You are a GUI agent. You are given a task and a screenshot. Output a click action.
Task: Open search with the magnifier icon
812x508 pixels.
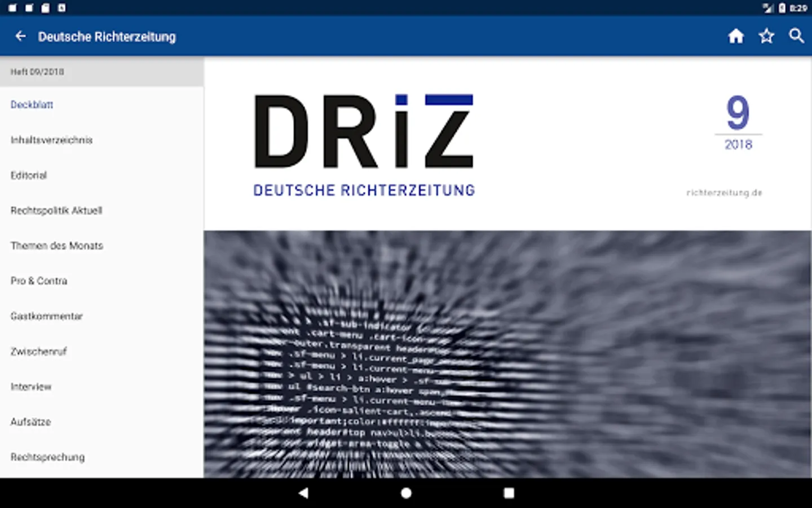click(x=796, y=36)
